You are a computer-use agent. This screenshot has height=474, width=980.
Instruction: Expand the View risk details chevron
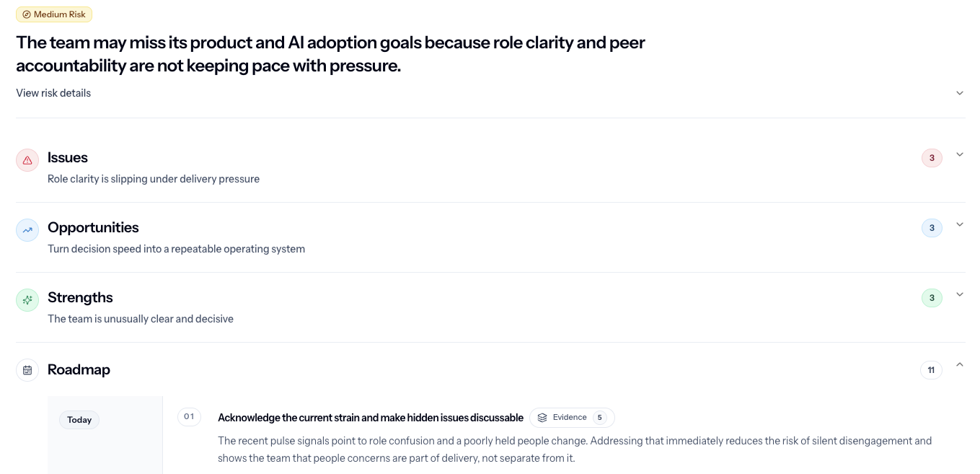(x=960, y=93)
